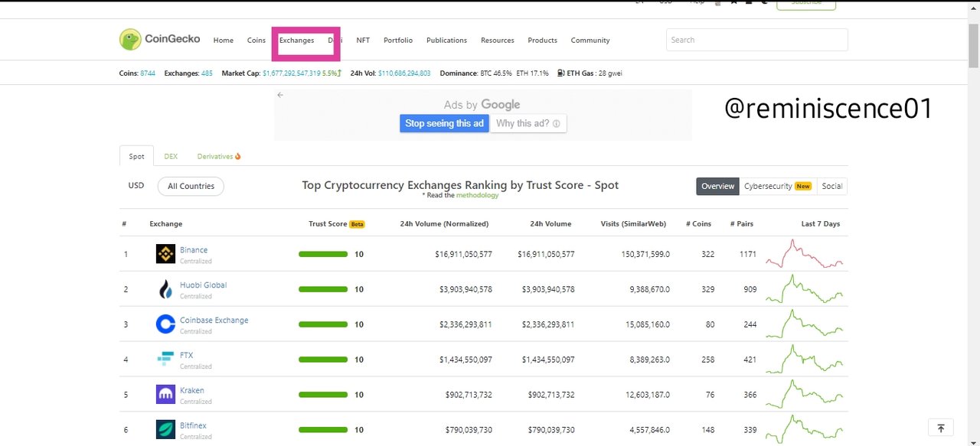Click Stop seeing this ad button
The width and height of the screenshot is (980, 446).
click(444, 123)
